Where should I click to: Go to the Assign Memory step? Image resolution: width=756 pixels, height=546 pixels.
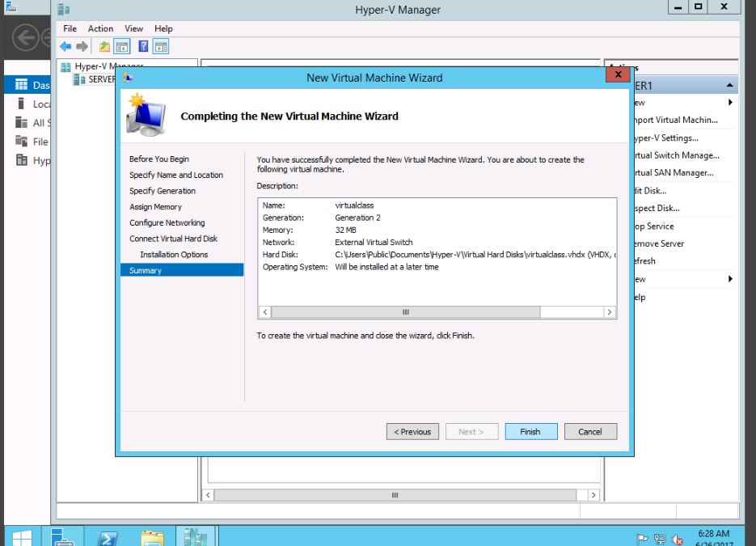(x=155, y=207)
